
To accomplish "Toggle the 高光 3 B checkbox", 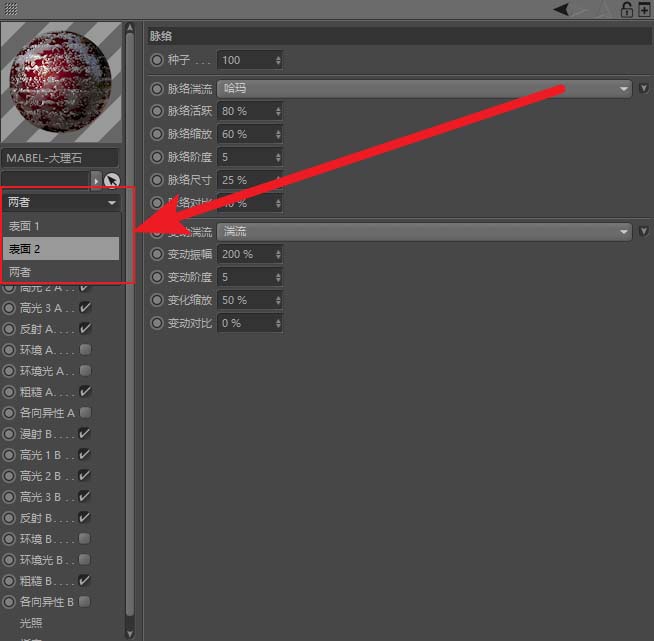I will (84, 496).
